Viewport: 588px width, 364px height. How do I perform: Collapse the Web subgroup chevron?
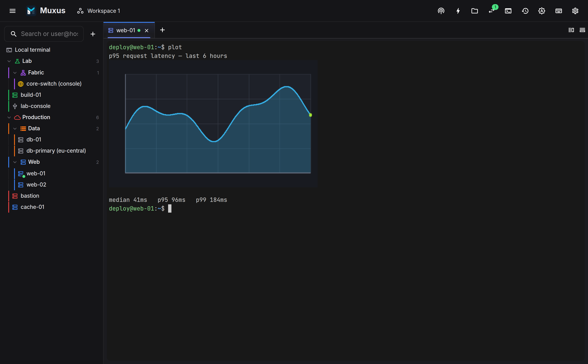coord(15,162)
